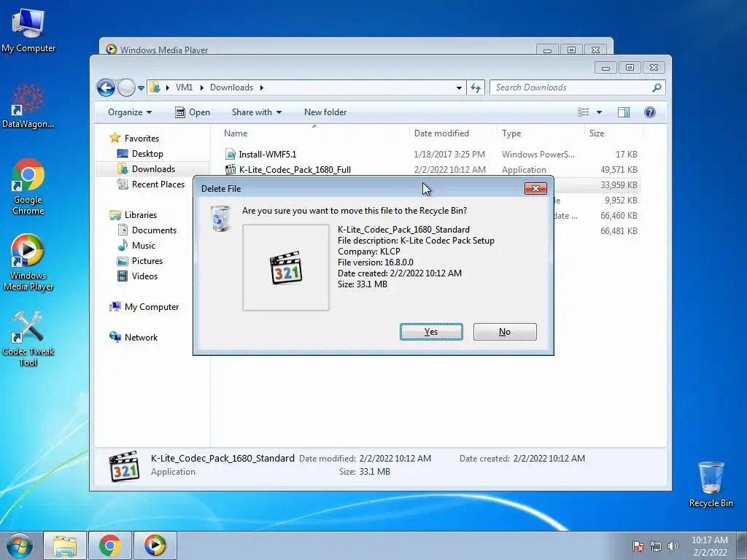
Task: Click the Search Downloads field
Action: click(578, 87)
